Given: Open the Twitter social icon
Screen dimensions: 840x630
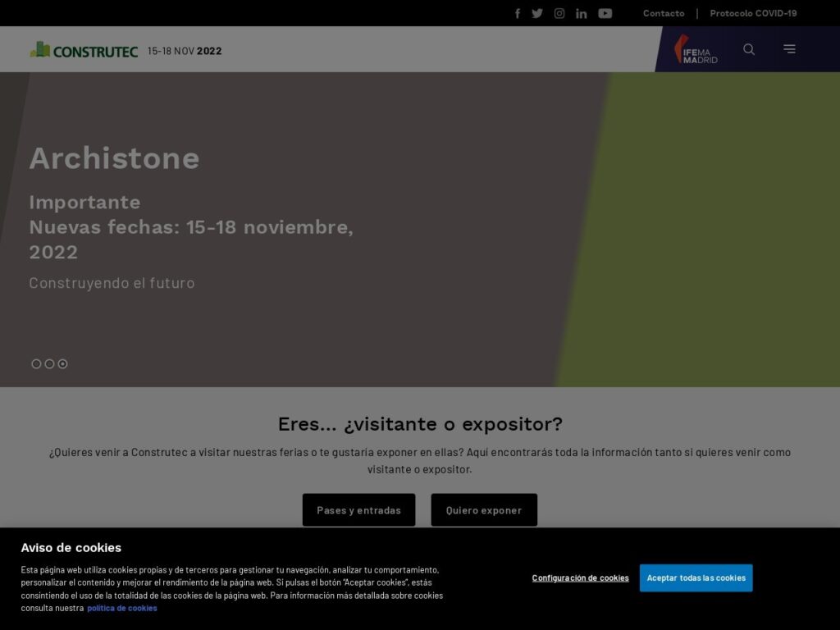Looking at the screenshot, I should [x=537, y=13].
